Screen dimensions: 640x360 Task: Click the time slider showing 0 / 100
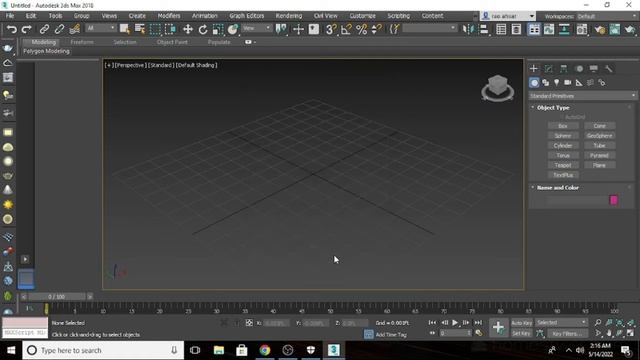point(56,297)
